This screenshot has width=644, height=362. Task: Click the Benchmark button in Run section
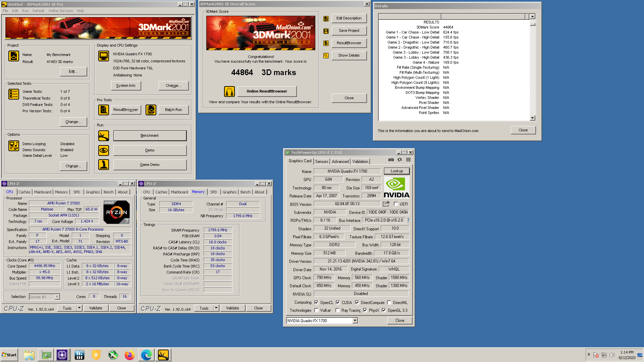150,136
